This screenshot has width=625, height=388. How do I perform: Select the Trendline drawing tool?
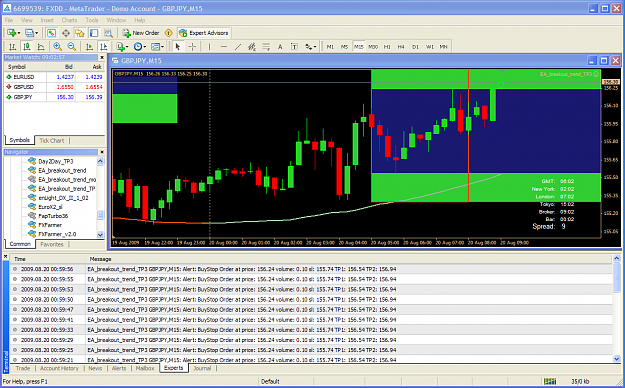[238, 47]
